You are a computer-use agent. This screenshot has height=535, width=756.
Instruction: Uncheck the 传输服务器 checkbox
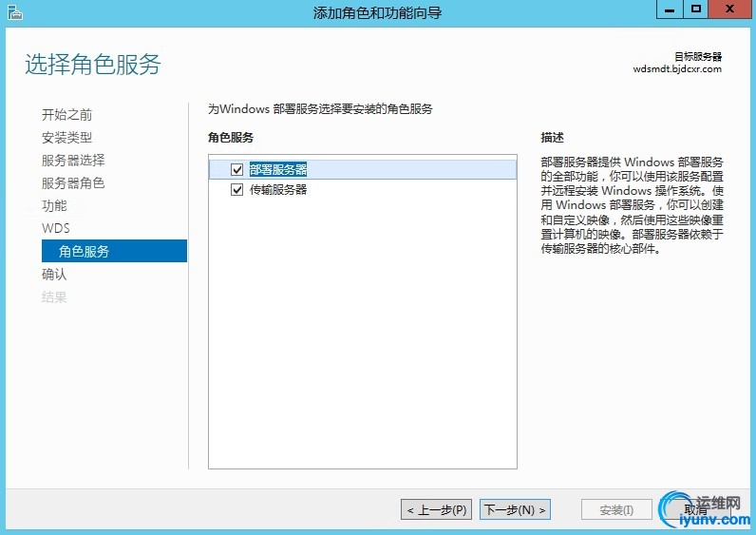coord(236,190)
